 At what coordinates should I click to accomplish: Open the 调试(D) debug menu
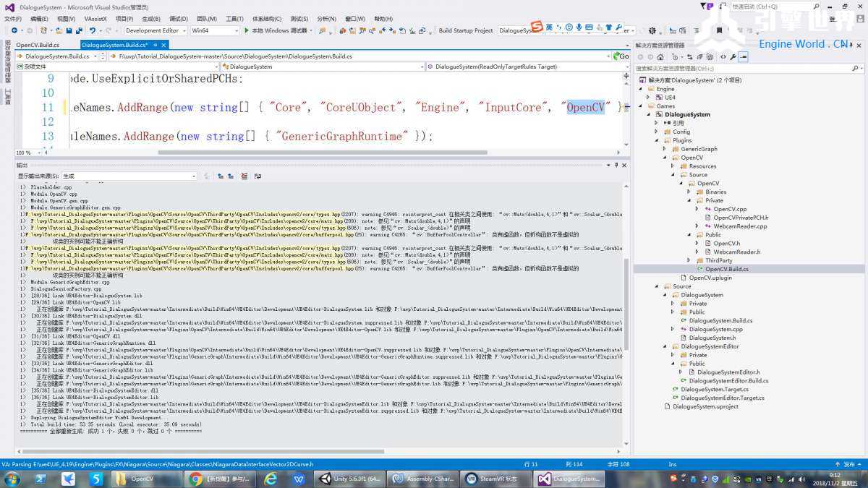[179, 19]
